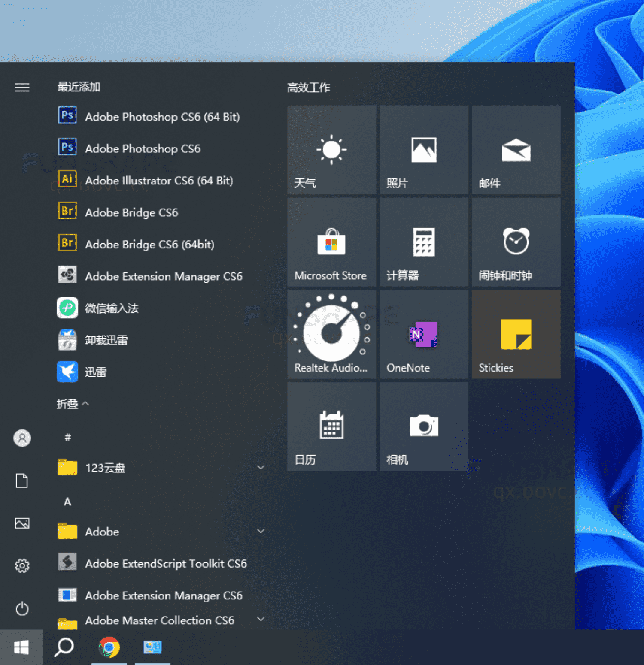Launch 迅雷 app
Image resolution: width=644 pixels, height=665 pixels.
[161, 372]
